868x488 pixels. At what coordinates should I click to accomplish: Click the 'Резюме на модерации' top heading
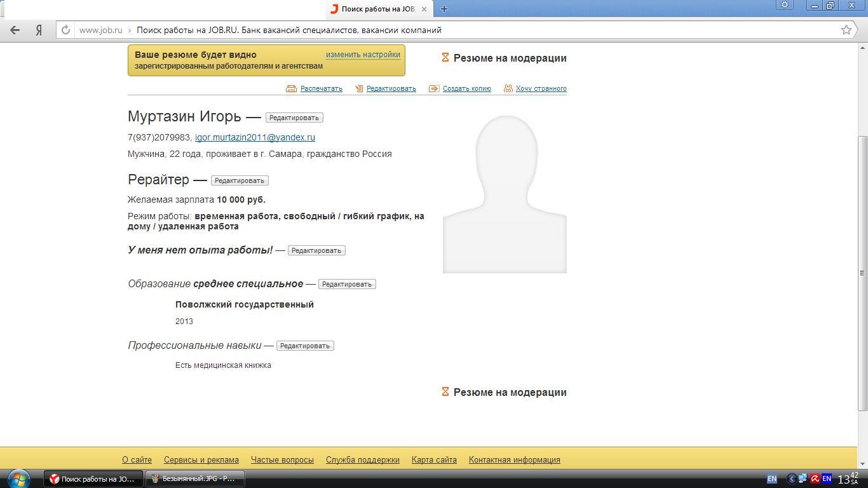tap(510, 58)
